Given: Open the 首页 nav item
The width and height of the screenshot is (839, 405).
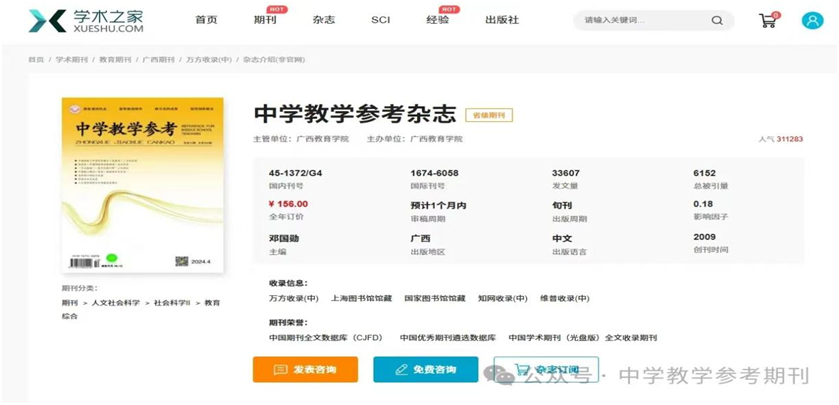Looking at the screenshot, I should [206, 20].
